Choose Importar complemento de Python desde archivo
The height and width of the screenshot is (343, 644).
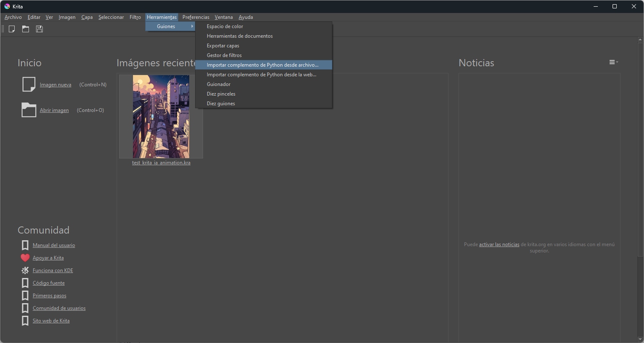(264, 65)
